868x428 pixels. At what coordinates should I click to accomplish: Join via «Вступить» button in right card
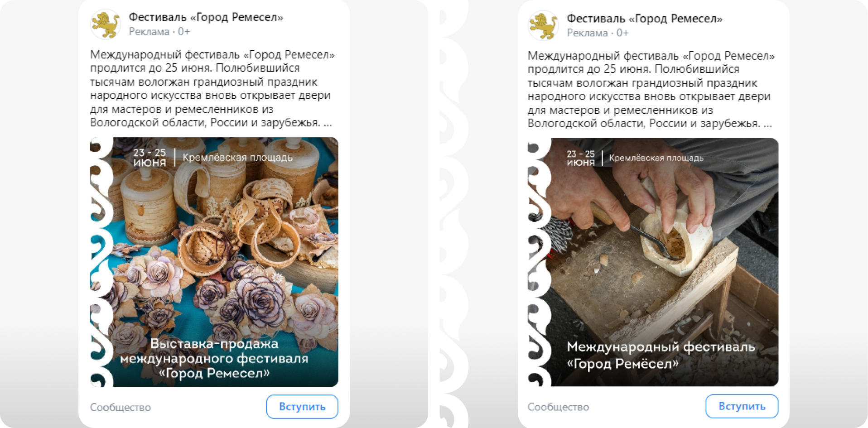(742, 406)
